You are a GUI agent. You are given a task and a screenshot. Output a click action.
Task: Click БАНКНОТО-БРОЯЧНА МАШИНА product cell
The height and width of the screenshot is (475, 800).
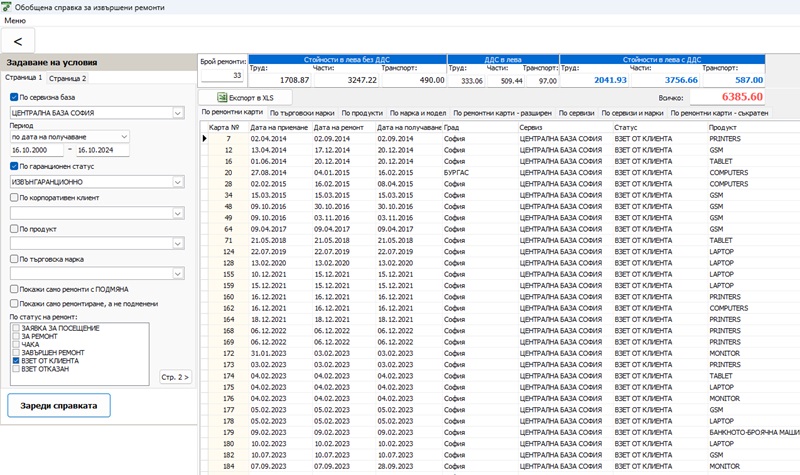point(754,432)
